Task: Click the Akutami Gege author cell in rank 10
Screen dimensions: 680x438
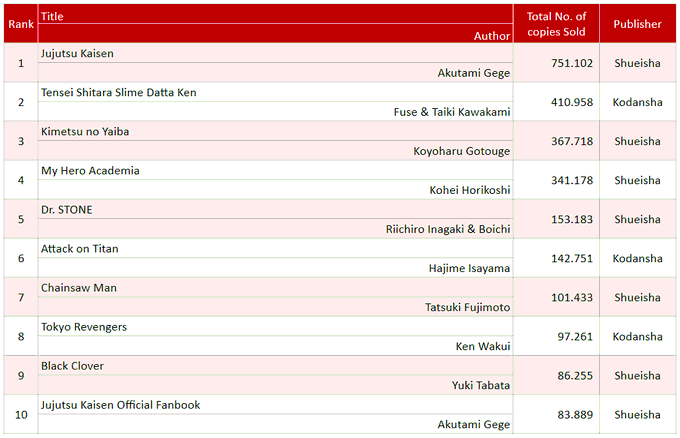Action: [x=275, y=424]
